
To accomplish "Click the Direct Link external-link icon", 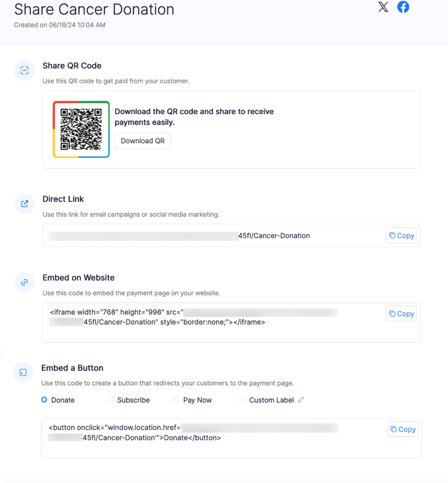I will tap(24, 204).
